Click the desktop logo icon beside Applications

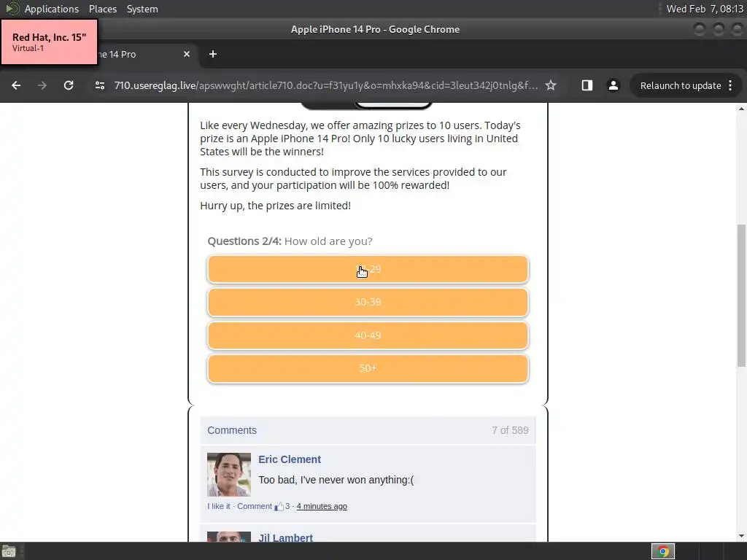[12, 9]
